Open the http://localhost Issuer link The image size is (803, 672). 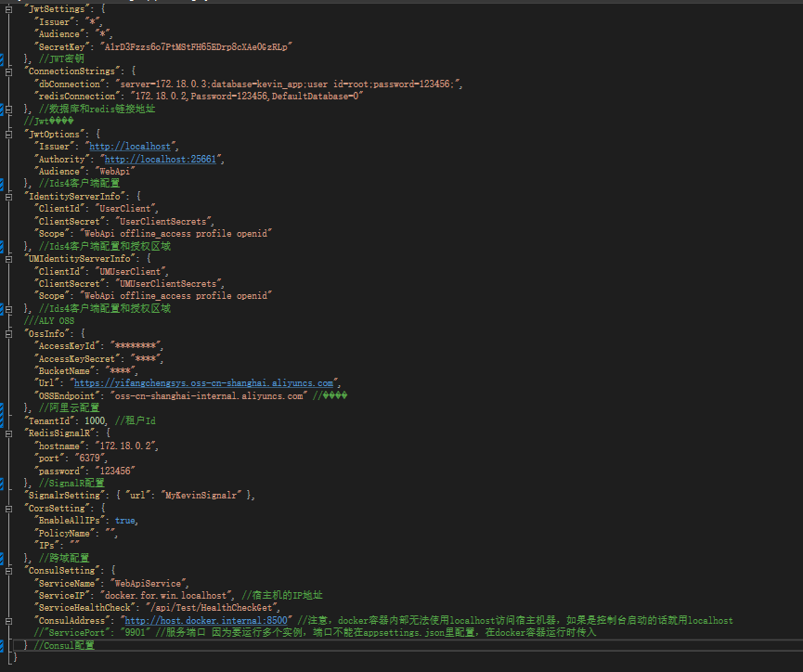tap(130, 147)
